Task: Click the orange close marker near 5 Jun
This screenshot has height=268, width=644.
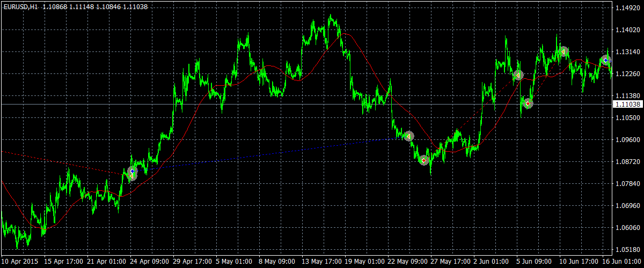Action: 518,75
